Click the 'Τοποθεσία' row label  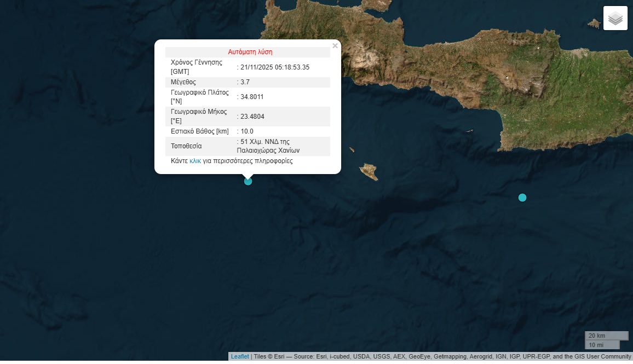(x=186, y=146)
